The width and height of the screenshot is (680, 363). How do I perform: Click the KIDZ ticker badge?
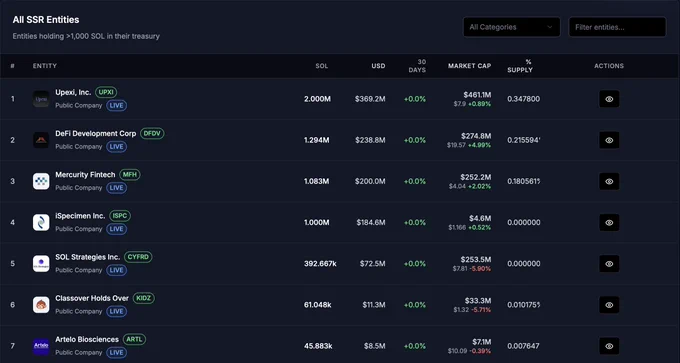144,298
